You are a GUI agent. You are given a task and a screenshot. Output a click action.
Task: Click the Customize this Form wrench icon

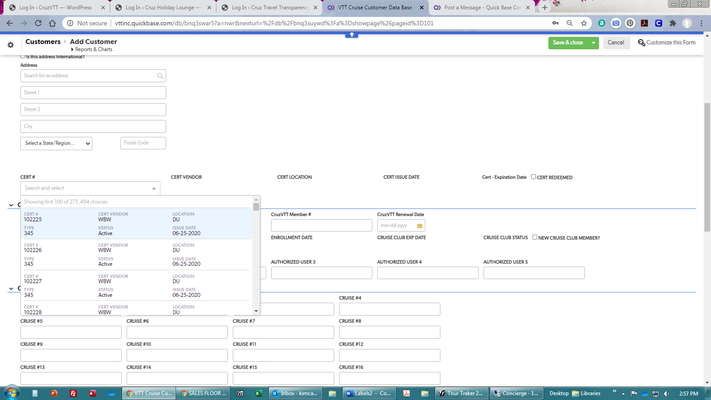coord(642,43)
